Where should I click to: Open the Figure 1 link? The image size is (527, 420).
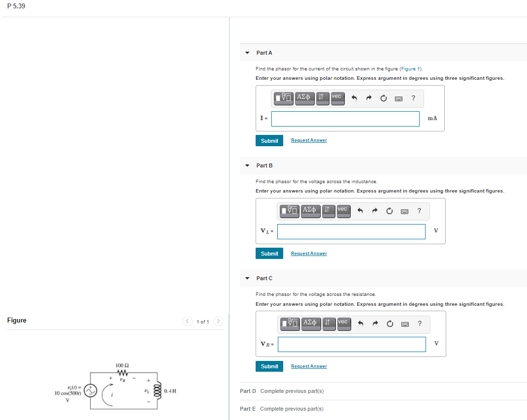[411, 69]
